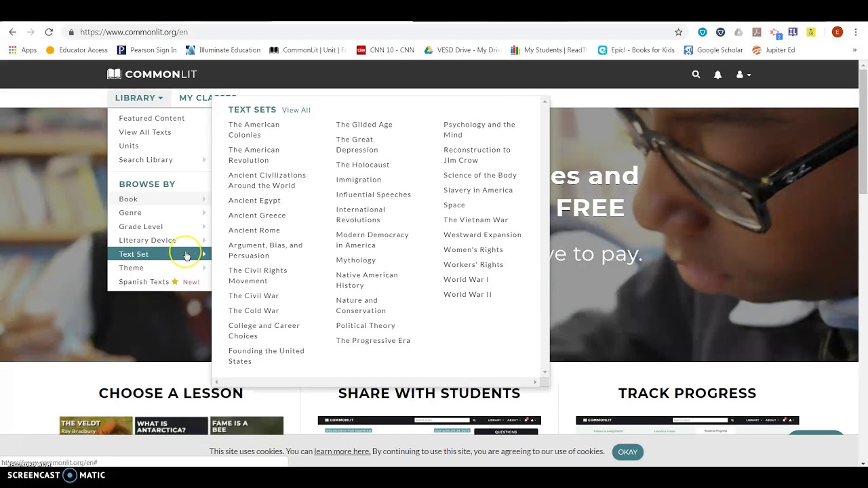This screenshot has height=488, width=868.
Task: Open the LIBRARY dropdown menu
Action: (139, 98)
